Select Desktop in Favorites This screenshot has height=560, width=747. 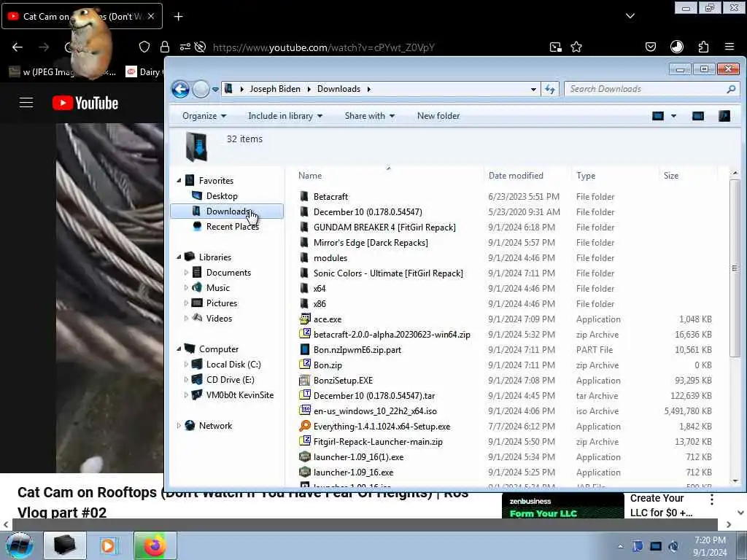click(222, 195)
